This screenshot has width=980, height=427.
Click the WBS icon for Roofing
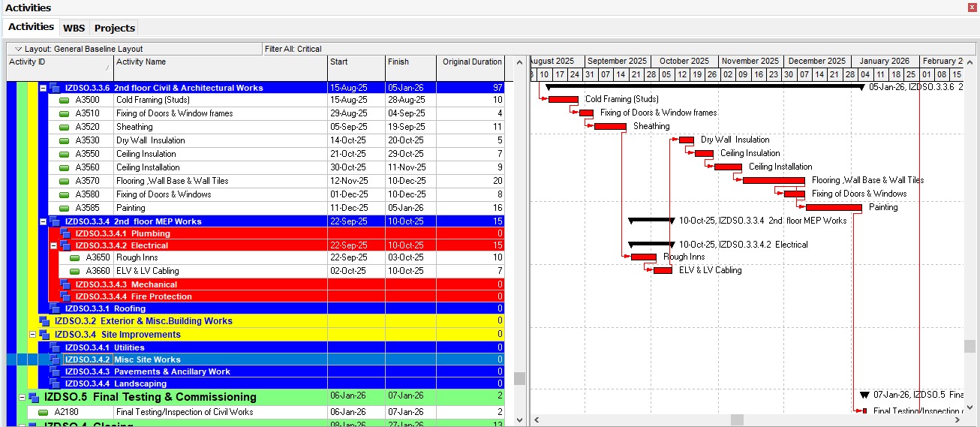pos(55,308)
